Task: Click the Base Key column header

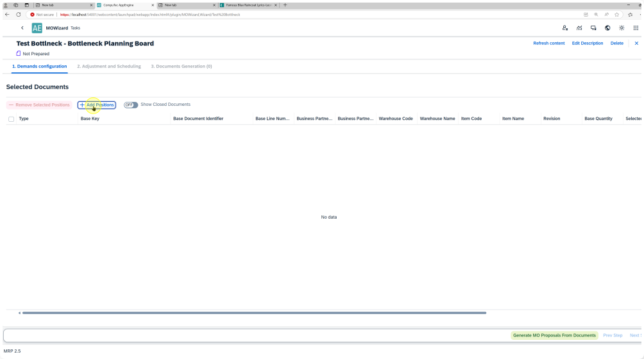Action: click(90, 119)
